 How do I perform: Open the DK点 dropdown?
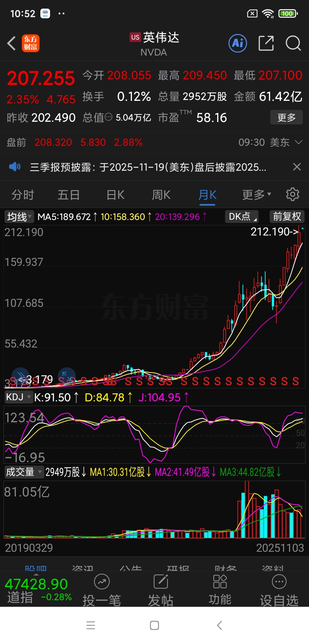(242, 216)
